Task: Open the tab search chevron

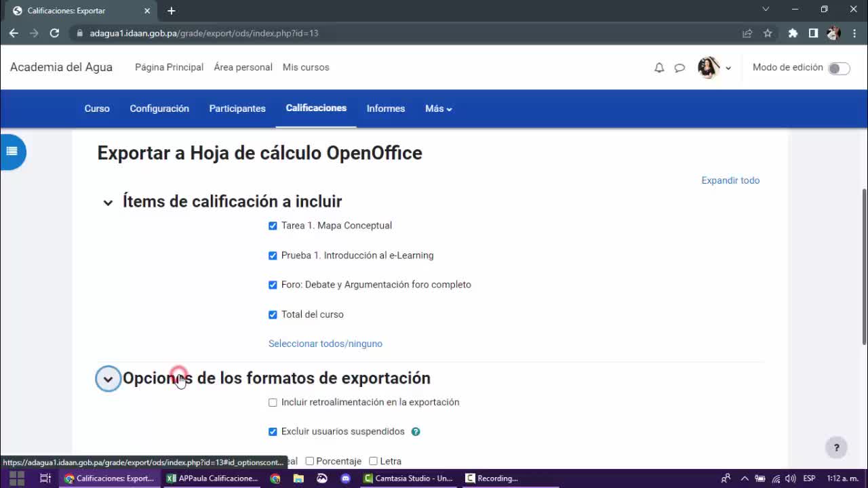Action: click(x=766, y=9)
